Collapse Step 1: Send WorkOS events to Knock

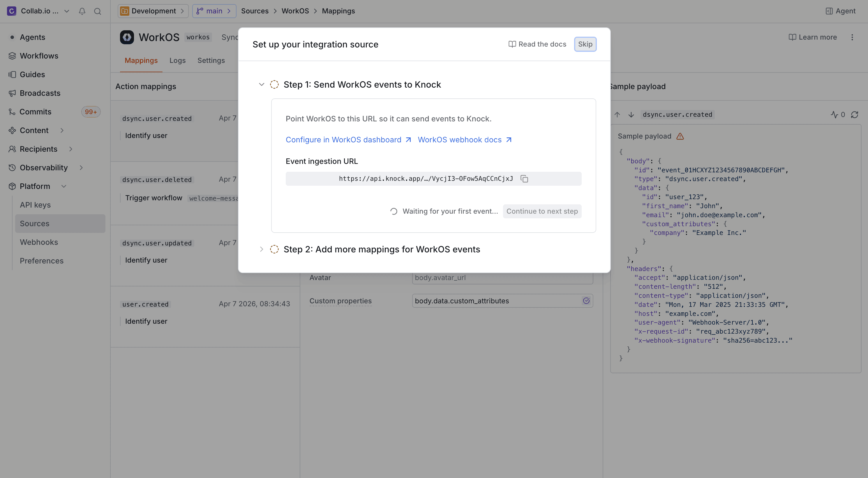pyautogui.click(x=262, y=84)
